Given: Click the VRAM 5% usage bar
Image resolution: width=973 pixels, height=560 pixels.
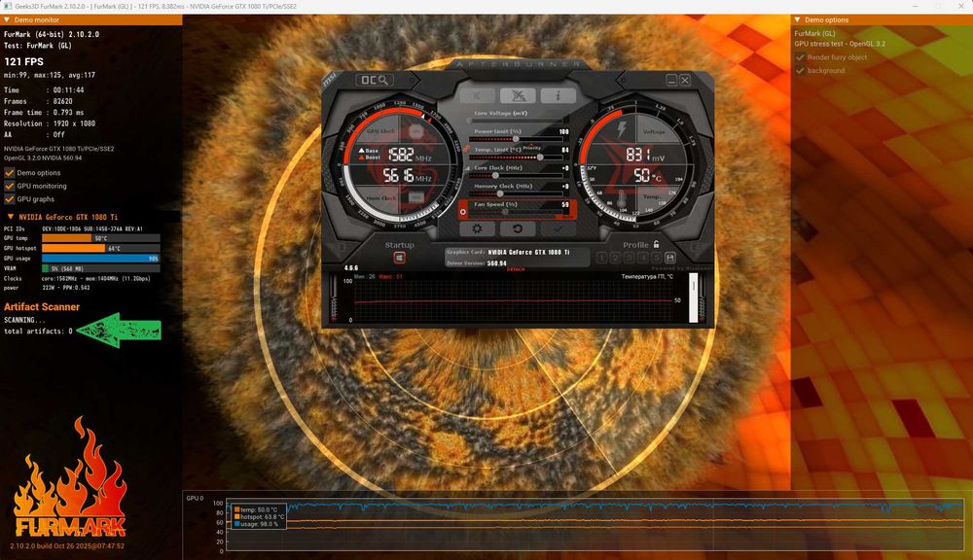Looking at the screenshot, I should click(x=101, y=268).
